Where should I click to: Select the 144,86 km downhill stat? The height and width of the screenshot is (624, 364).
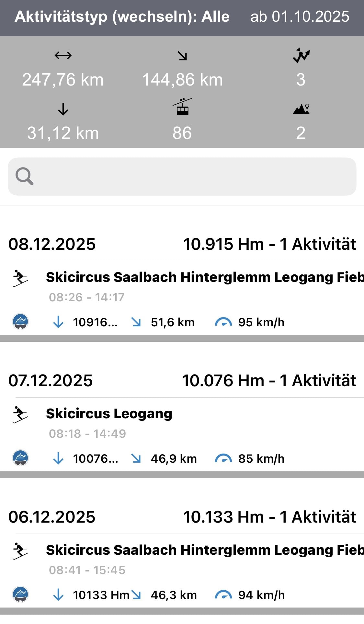point(182,80)
